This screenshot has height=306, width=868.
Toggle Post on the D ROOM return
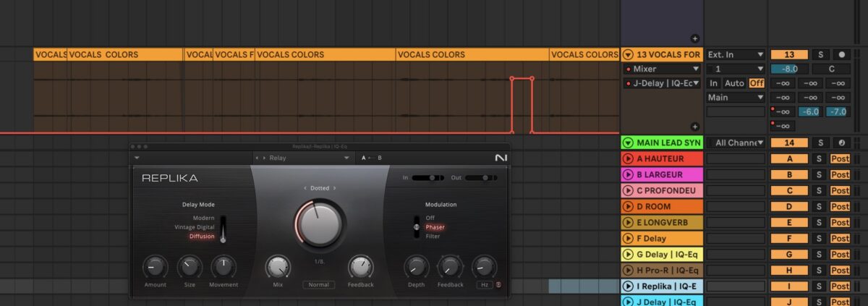click(x=840, y=206)
